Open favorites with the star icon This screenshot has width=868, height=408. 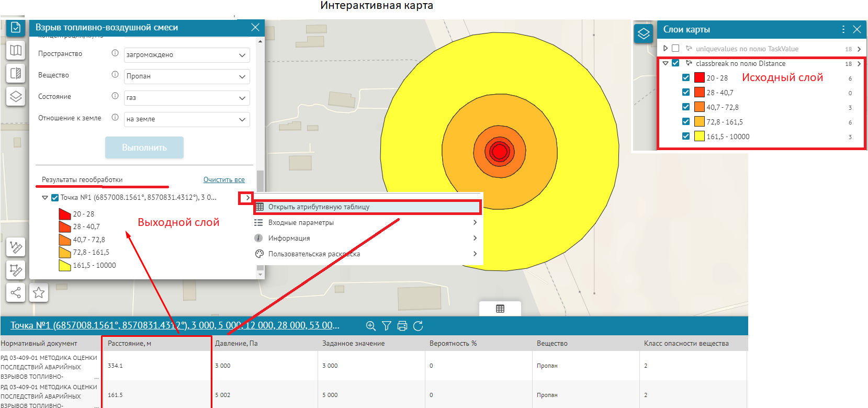[x=39, y=292]
